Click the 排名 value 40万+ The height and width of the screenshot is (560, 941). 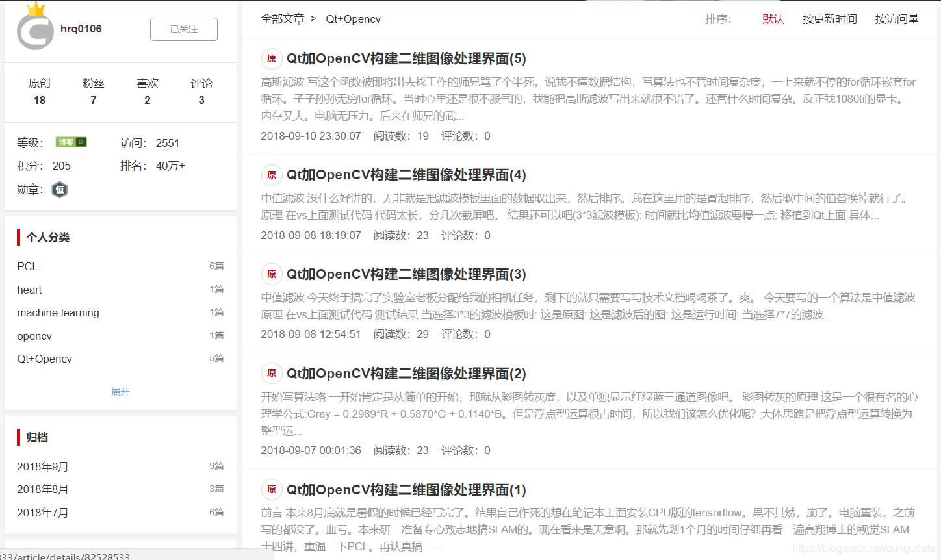pos(170,166)
